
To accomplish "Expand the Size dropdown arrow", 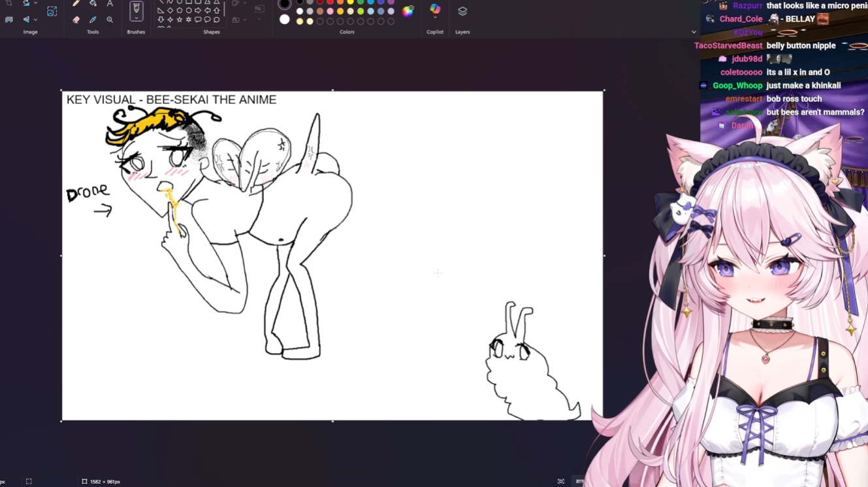I will pos(259,19).
